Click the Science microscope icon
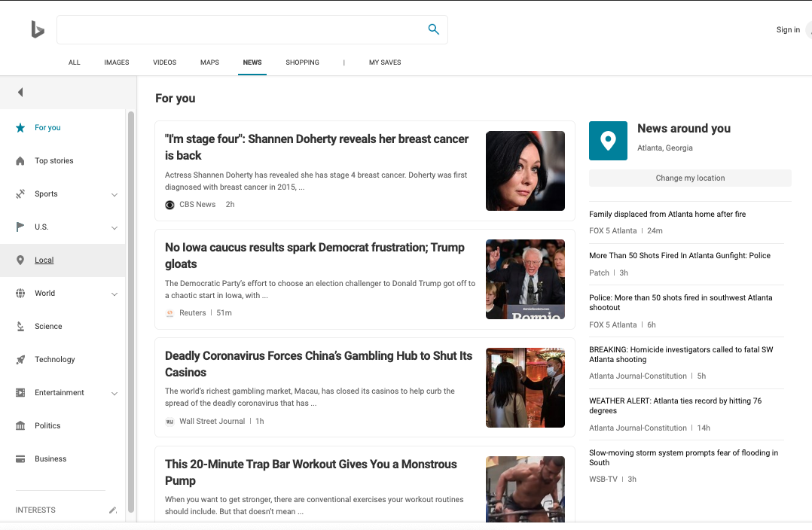This screenshot has width=812, height=530. [20, 327]
